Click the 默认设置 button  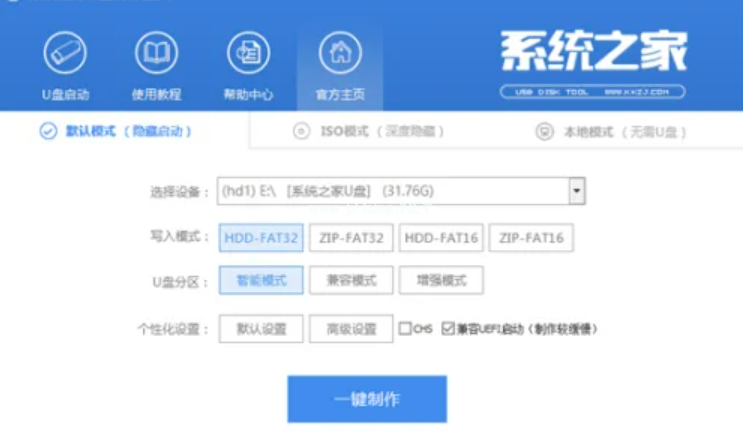(x=255, y=328)
